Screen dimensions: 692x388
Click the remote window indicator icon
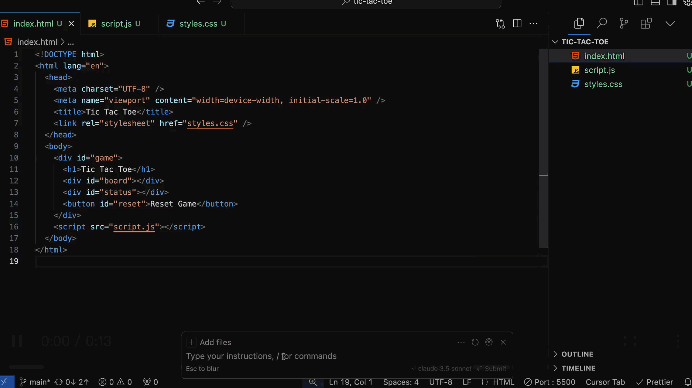pos(7,382)
